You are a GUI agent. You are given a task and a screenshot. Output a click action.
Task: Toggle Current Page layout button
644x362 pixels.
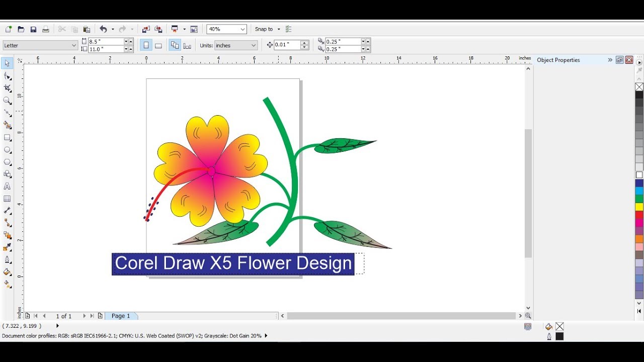point(187,45)
